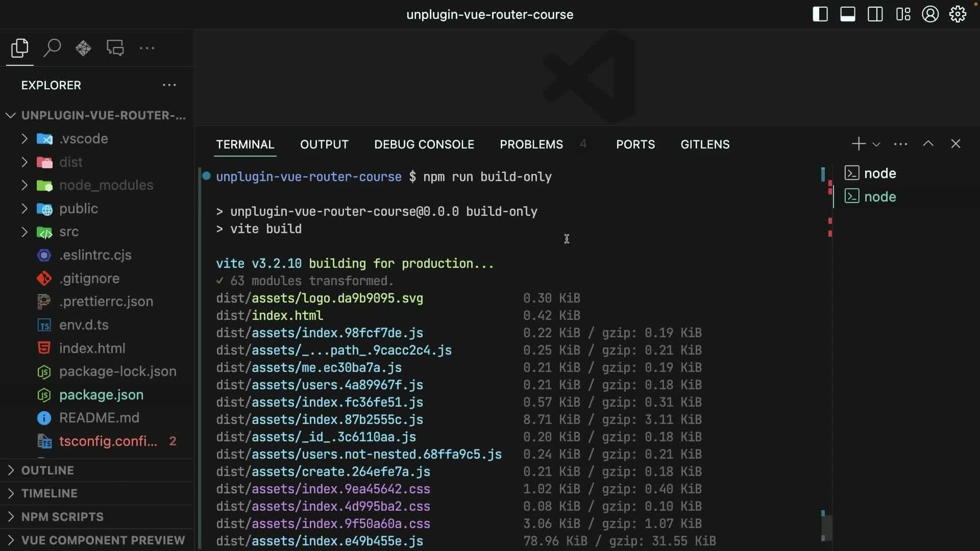Toggle Secondary Side Bar visibility
Image resolution: width=980 pixels, height=551 pixels.
(875, 14)
